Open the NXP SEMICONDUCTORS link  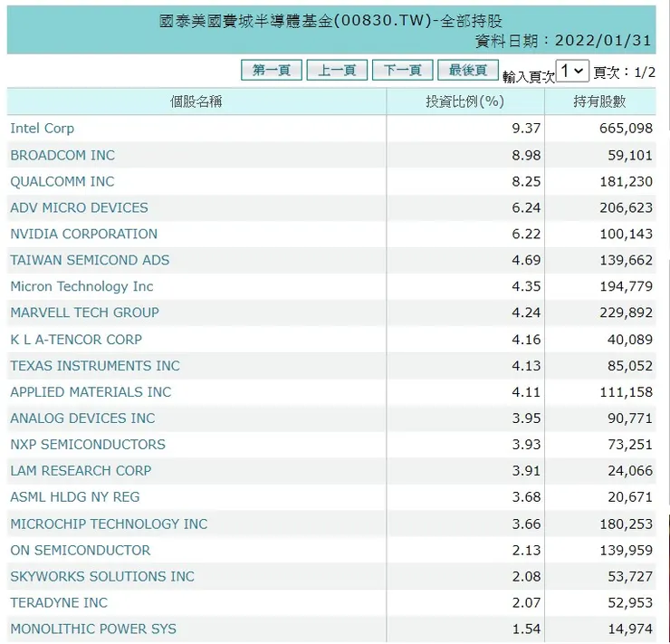click(88, 445)
